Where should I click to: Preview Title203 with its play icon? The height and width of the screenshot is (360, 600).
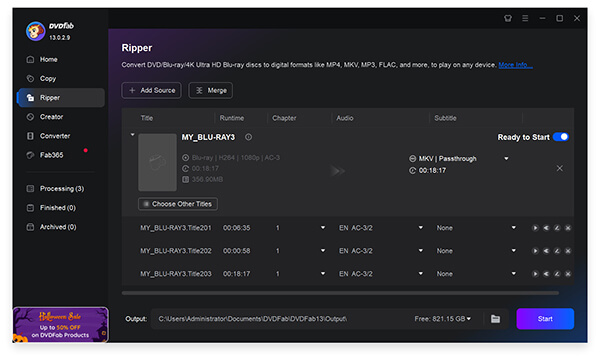point(535,274)
